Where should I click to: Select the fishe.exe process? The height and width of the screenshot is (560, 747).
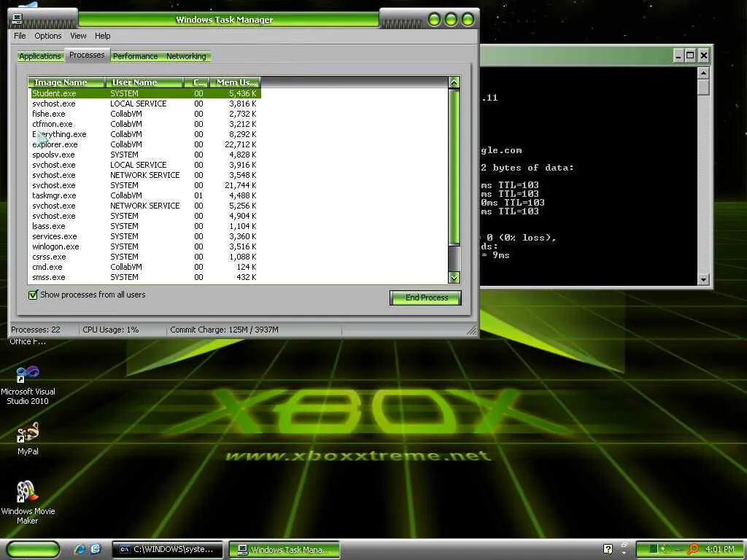[145, 114]
